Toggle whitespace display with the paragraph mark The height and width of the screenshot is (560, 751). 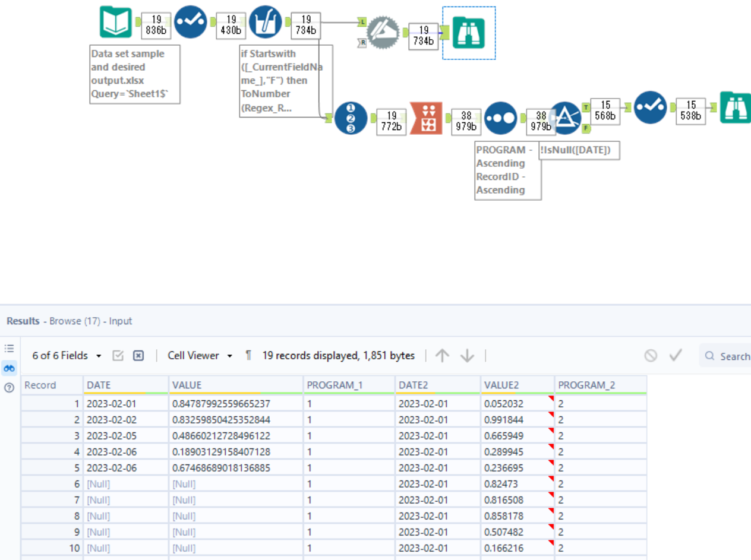[x=247, y=355]
